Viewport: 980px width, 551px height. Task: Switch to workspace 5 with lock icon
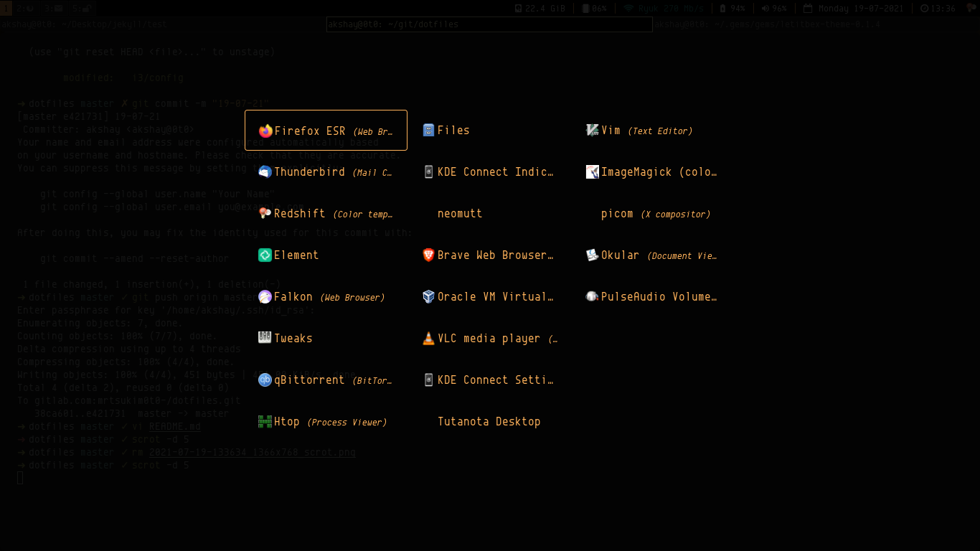point(81,9)
